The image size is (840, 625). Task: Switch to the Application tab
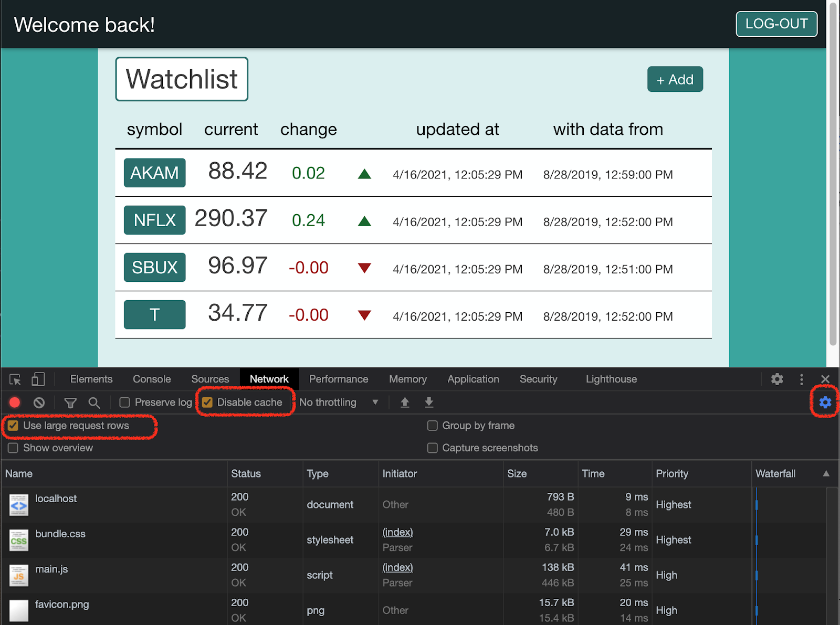[x=473, y=379]
